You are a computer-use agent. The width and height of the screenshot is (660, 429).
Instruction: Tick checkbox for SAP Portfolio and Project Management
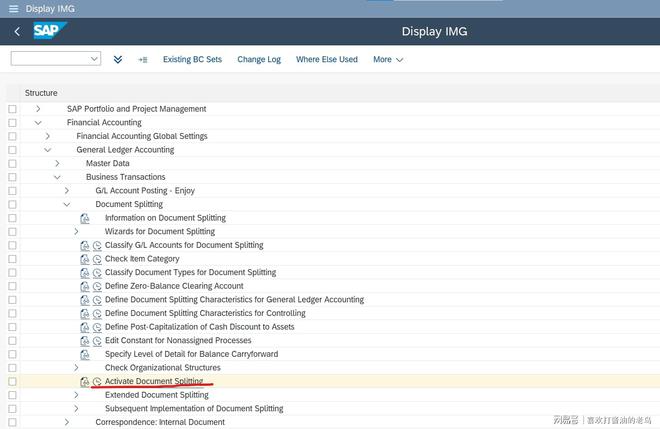click(12, 109)
